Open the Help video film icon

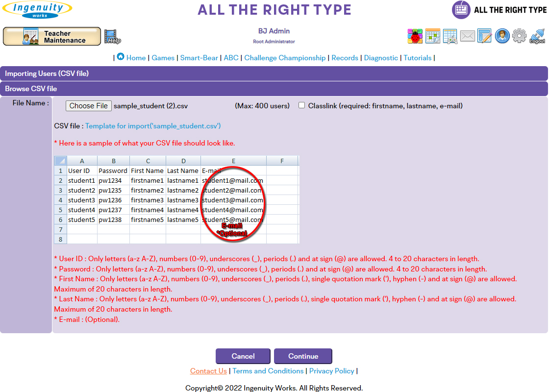coord(112,36)
